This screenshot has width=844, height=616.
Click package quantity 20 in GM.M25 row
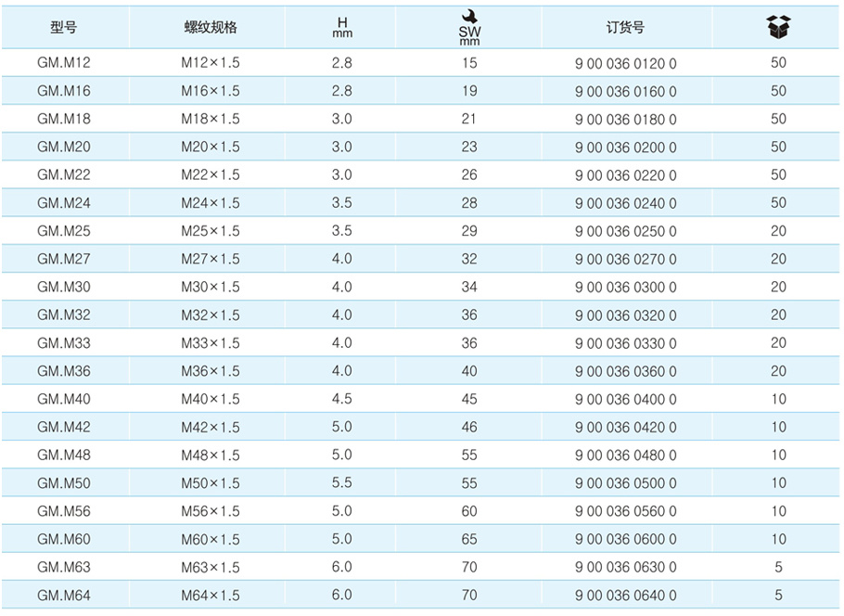point(778,231)
